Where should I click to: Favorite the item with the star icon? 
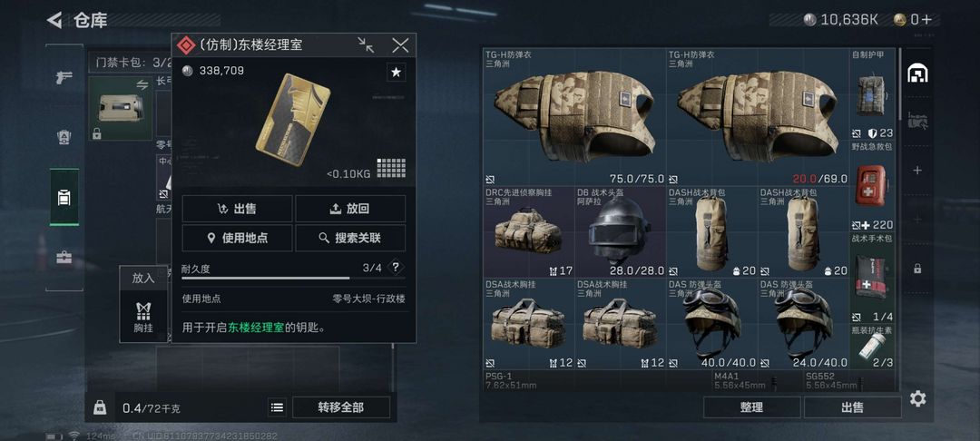coord(396,72)
